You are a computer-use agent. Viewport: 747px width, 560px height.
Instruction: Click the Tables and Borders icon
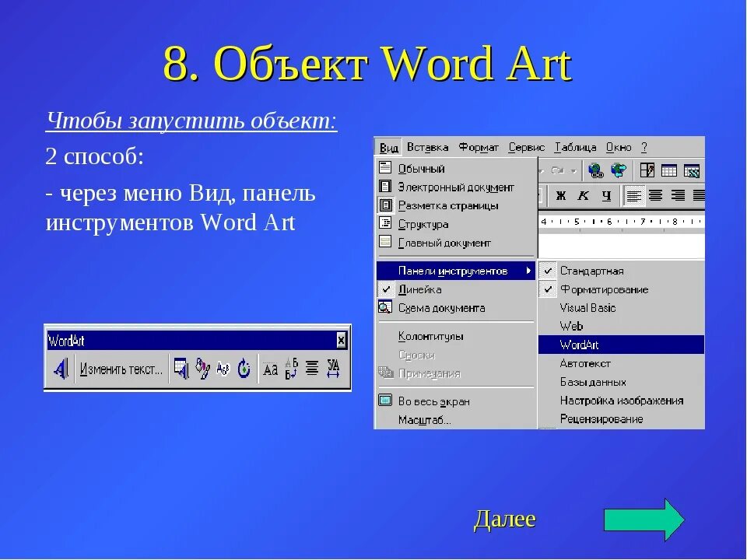(647, 170)
